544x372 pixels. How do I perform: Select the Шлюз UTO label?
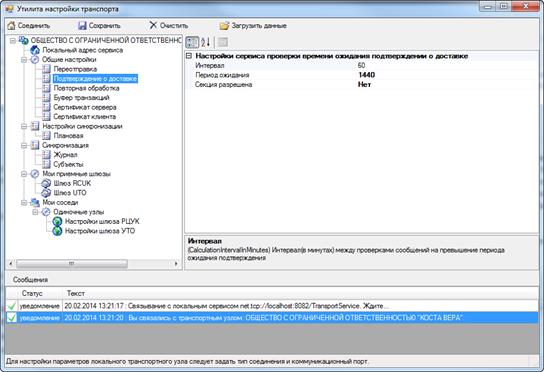coord(70,193)
